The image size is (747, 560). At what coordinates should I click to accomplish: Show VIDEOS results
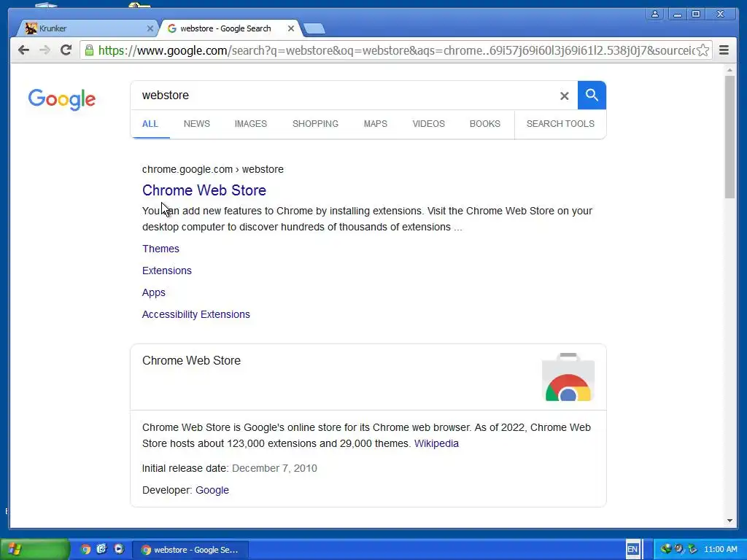(429, 124)
